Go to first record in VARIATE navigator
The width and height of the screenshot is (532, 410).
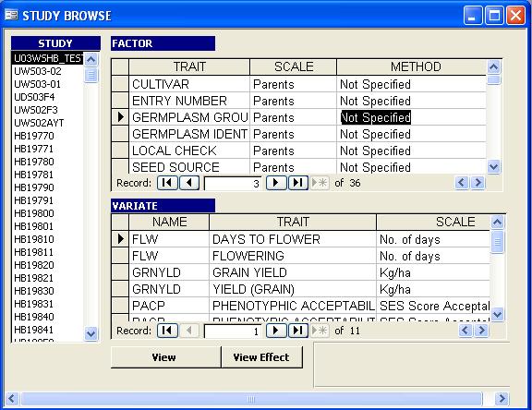[x=167, y=331]
